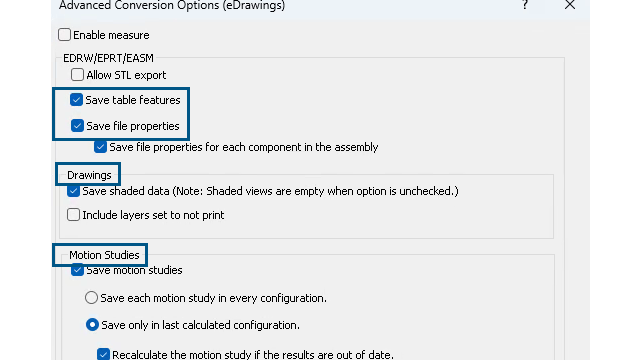Uncheck the Save motion studies box

(x=77, y=270)
